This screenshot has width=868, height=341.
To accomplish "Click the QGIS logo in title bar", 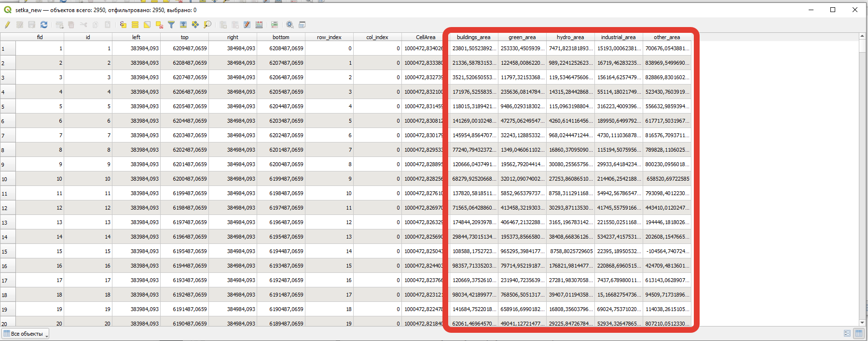I will tap(7, 10).
